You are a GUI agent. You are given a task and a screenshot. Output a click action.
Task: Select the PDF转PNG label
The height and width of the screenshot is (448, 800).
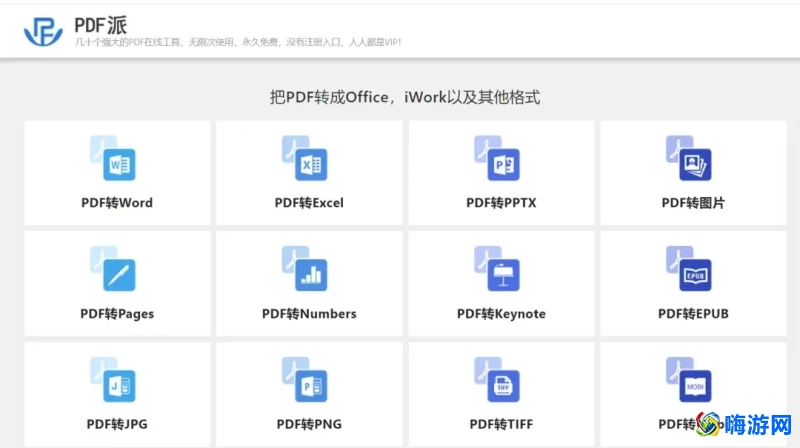309,424
